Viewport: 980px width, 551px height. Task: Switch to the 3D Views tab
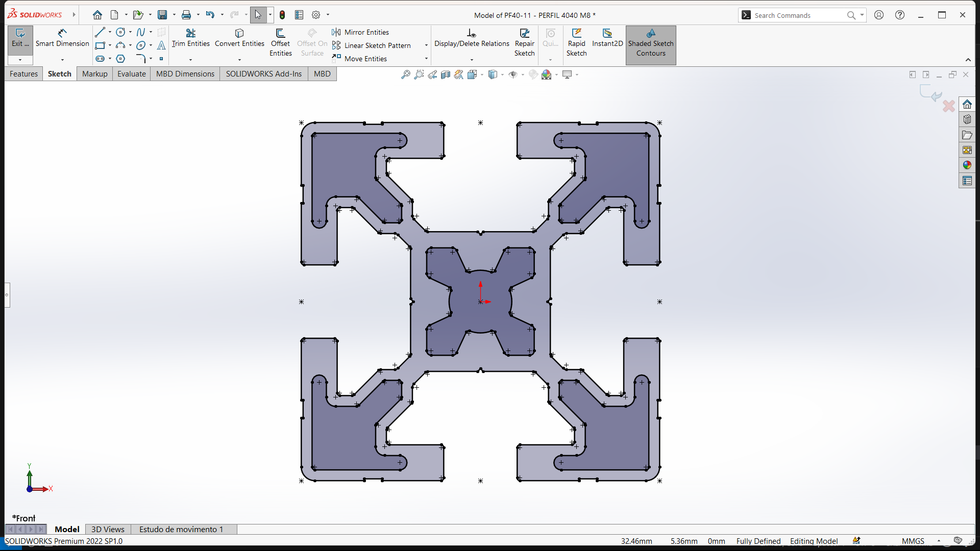(108, 529)
